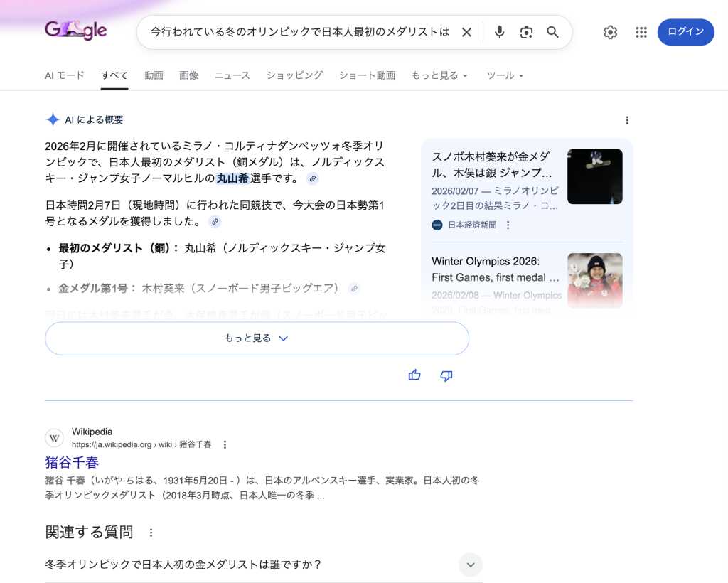The width and height of the screenshot is (728, 583).
Task: Give thumbs up to the AI overview
Action: (414, 375)
